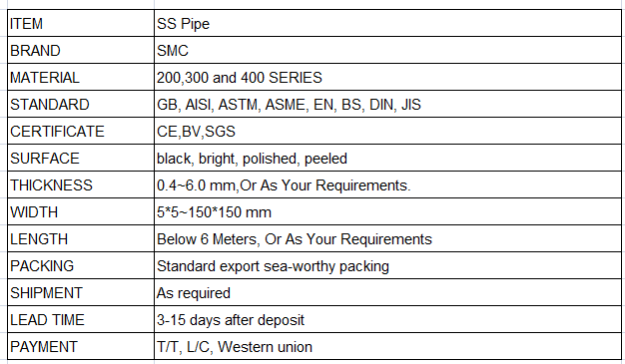Screen dimensions: 625x364
Task: Select the Below 6 Meters length cell
Action: [x=387, y=239]
